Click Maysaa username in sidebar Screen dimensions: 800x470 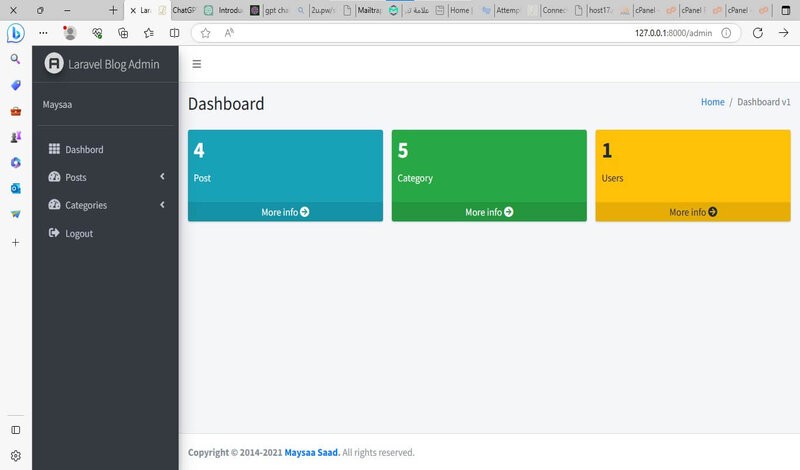[57, 105]
